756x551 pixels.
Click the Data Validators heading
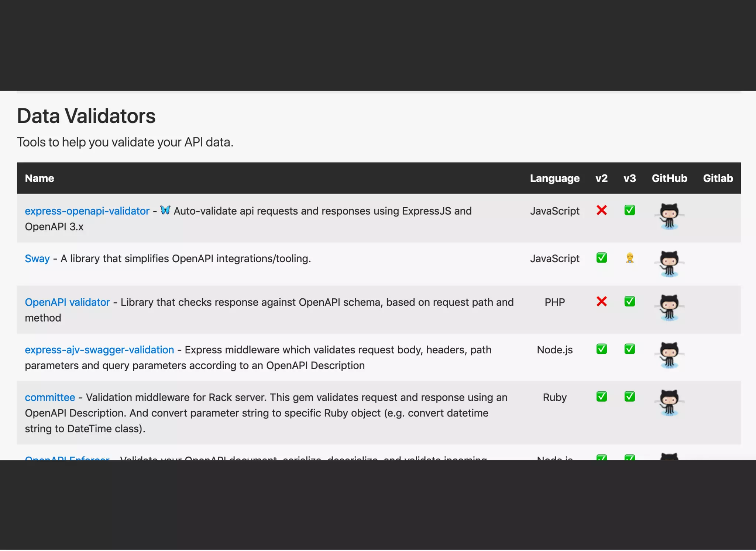pyautogui.click(x=86, y=116)
